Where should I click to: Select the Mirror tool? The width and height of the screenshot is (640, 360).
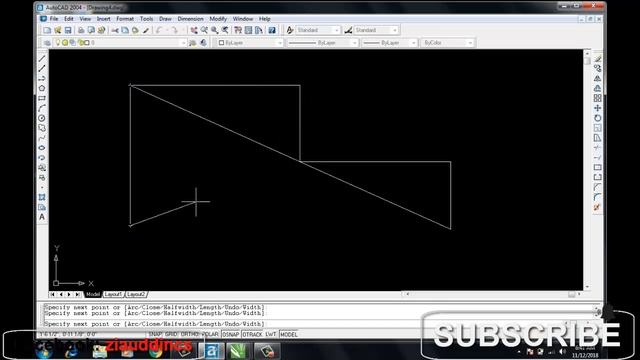(x=598, y=78)
